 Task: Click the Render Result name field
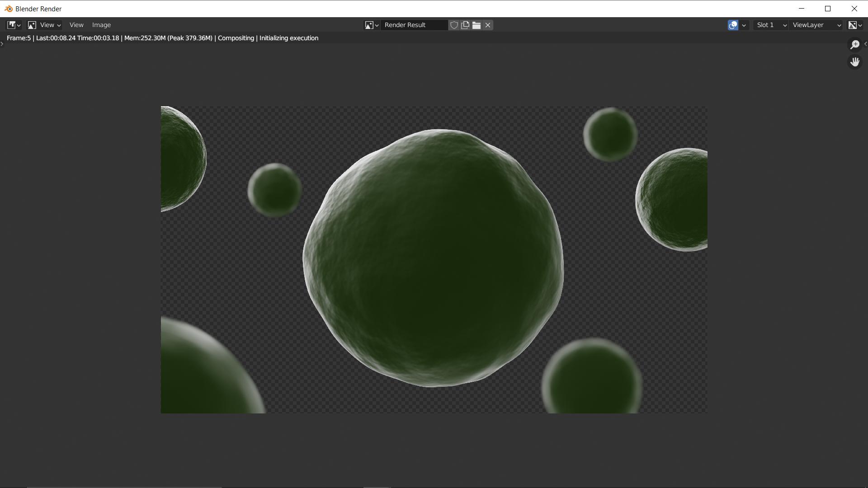click(x=414, y=25)
